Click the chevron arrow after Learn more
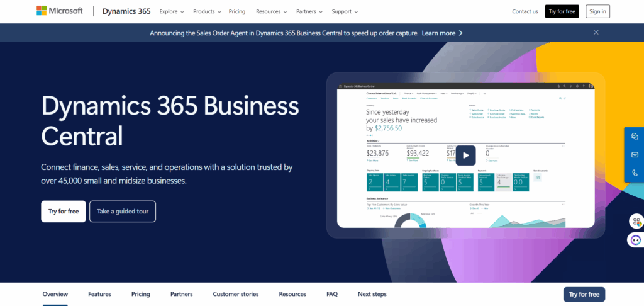 [x=461, y=33]
